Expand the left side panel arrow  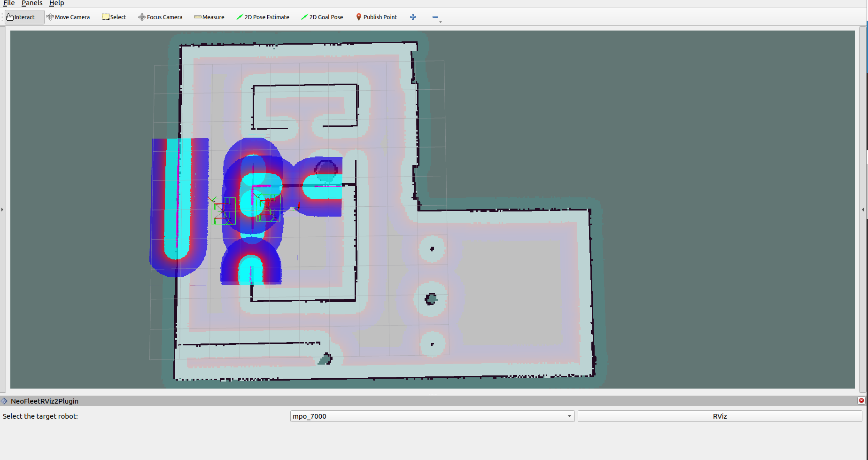[x=2, y=210]
